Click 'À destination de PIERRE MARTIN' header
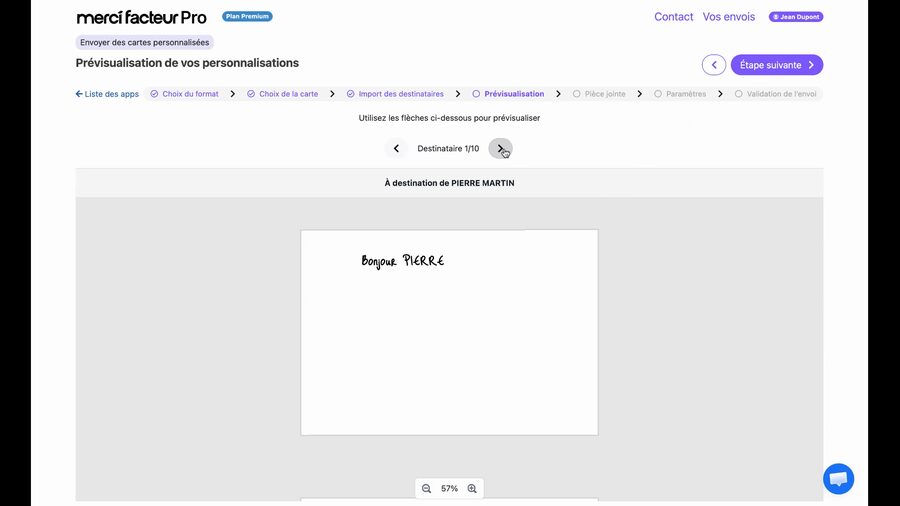 coord(449,183)
